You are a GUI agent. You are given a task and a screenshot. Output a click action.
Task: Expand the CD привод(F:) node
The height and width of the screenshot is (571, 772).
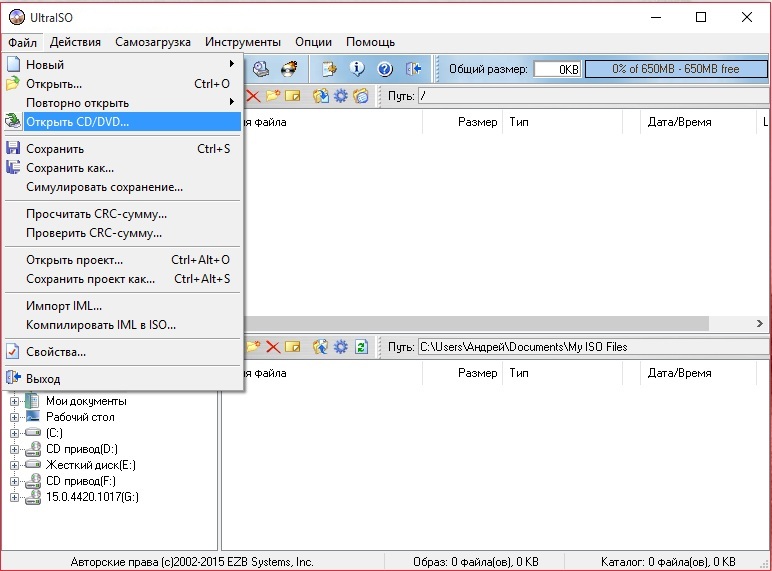coord(14,481)
